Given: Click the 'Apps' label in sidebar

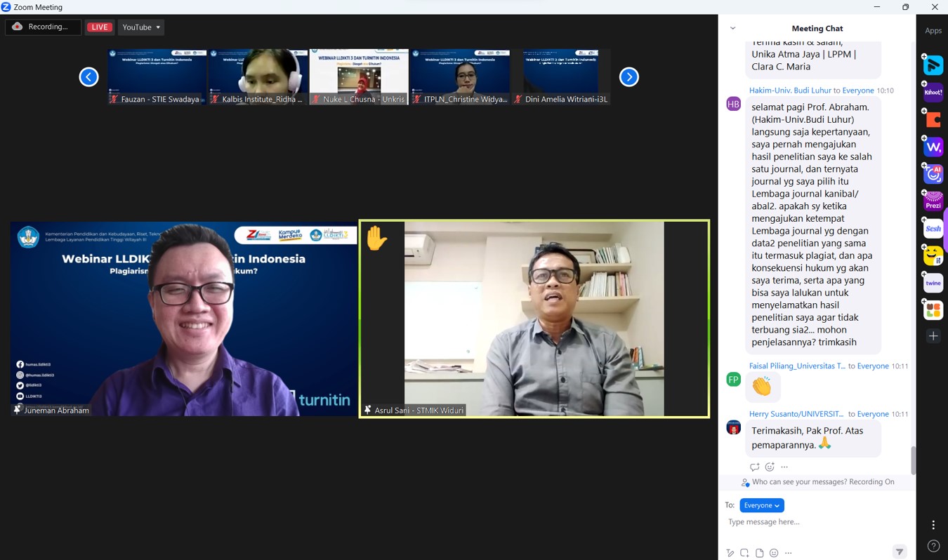Looking at the screenshot, I should [x=933, y=31].
